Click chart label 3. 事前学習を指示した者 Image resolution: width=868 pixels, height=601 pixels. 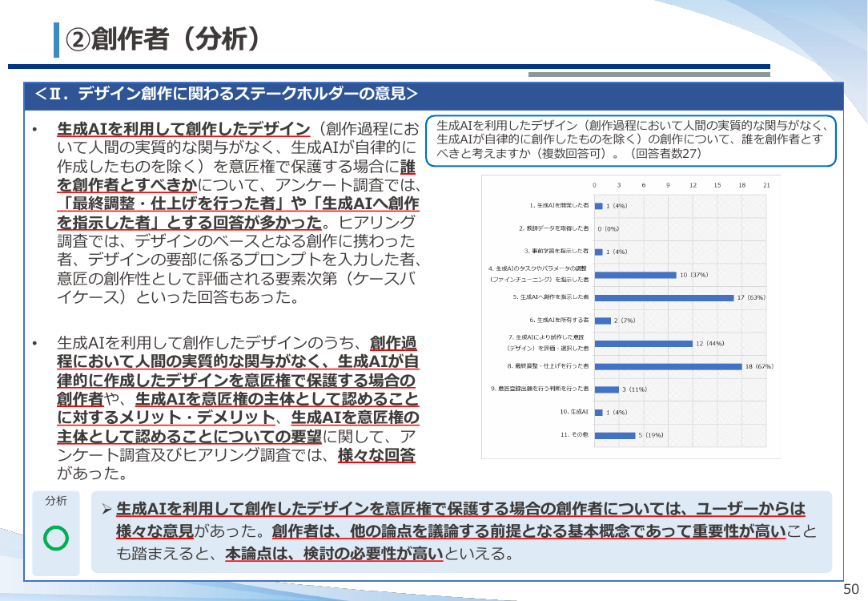557,251
